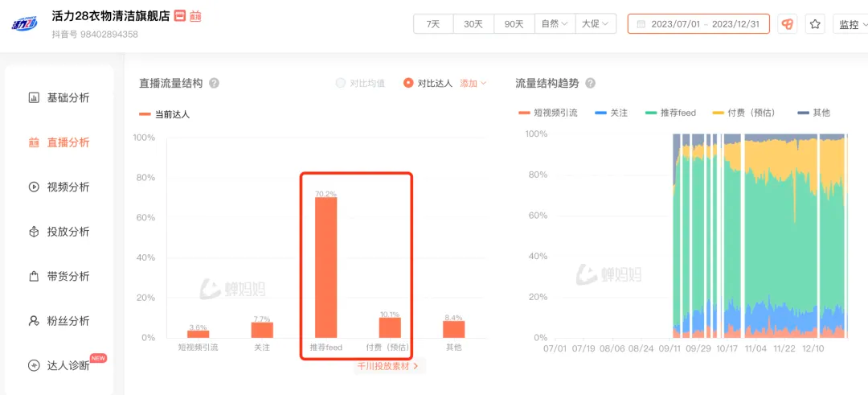Screen dimensions: 868x395
Task: Open help tooltip for 流量结构趋势
Action: coord(590,83)
